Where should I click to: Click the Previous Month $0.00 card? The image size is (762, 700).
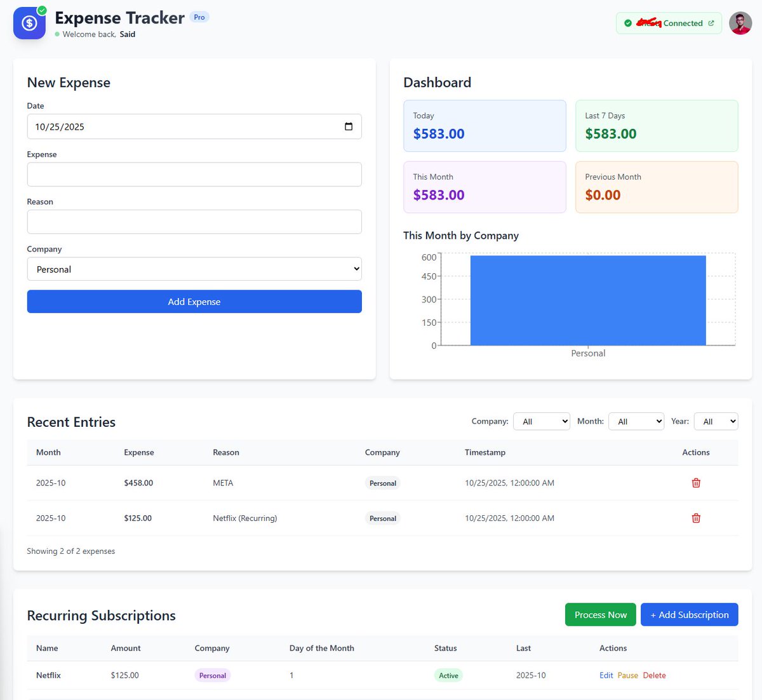(x=657, y=187)
